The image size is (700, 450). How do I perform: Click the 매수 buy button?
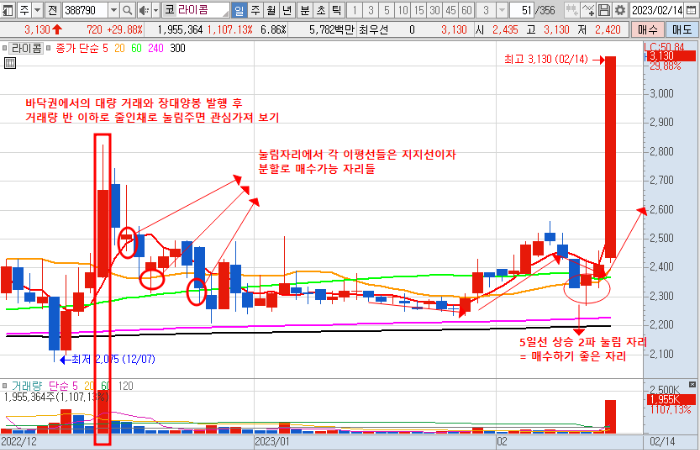point(648,30)
